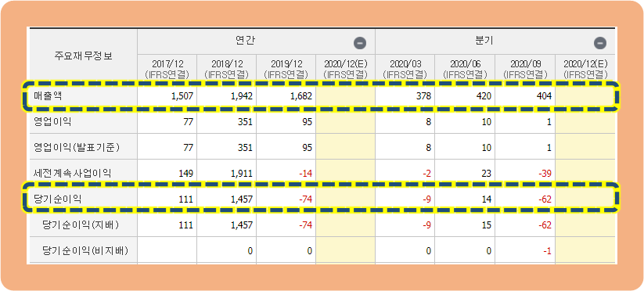The width and height of the screenshot is (644, 291).
Task: Click -62 in the 당기순이익 row
Action: coord(545,199)
